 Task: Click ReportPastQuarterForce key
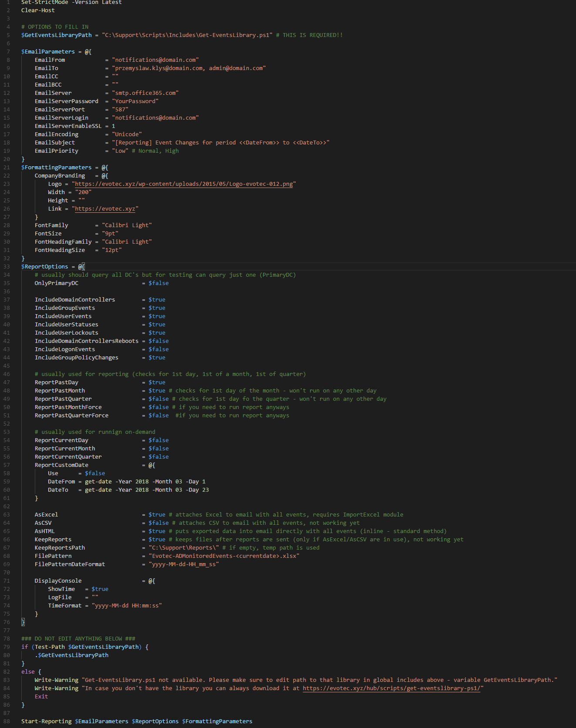71,416
